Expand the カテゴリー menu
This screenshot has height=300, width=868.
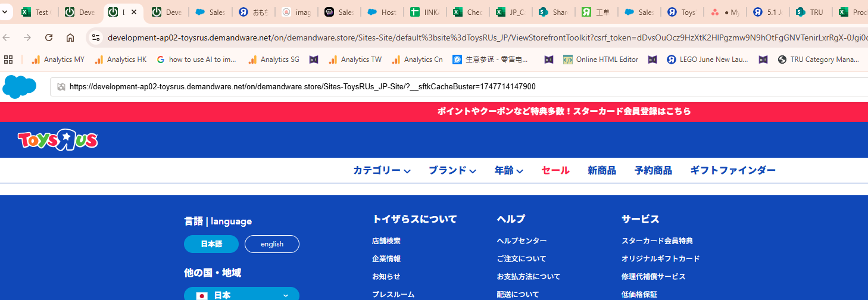click(x=382, y=170)
